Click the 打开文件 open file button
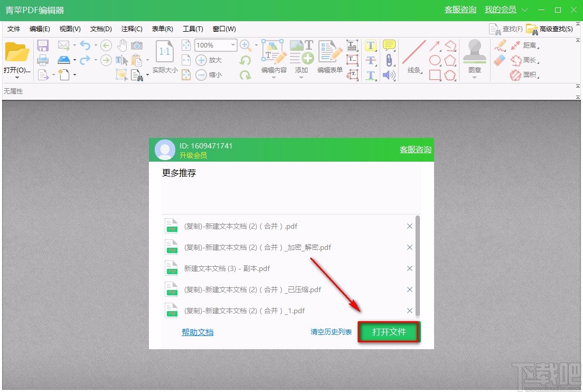This screenshot has width=583, height=392. 389,332
